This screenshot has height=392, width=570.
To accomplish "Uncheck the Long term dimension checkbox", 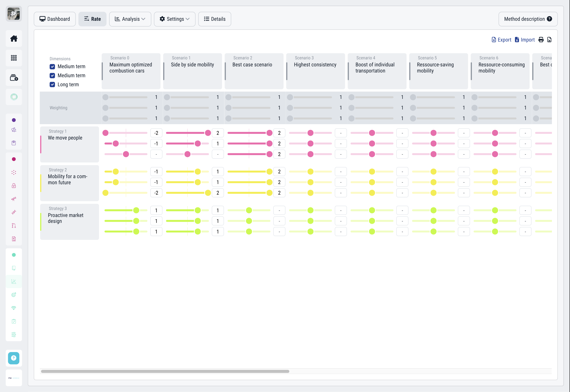I will (x=52, y=84).
